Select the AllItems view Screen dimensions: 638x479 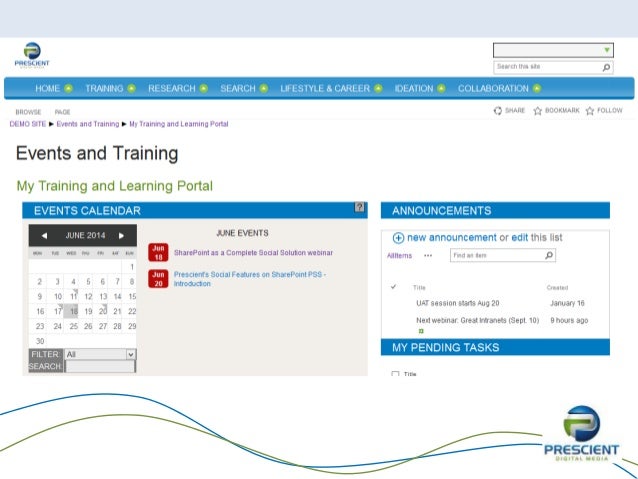coord(399,256)
